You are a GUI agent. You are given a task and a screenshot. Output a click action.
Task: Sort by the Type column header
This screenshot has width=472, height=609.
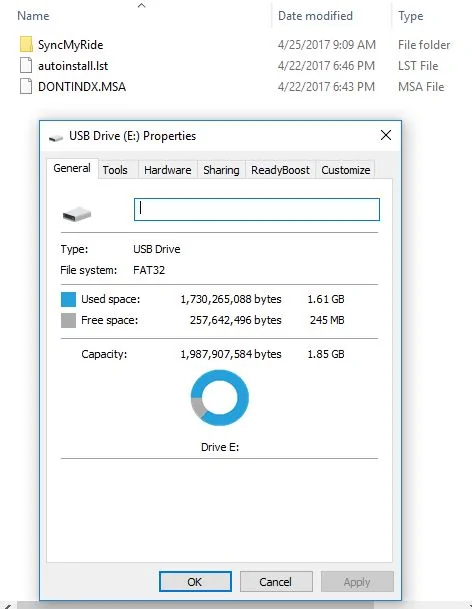(x=411, y=16)
